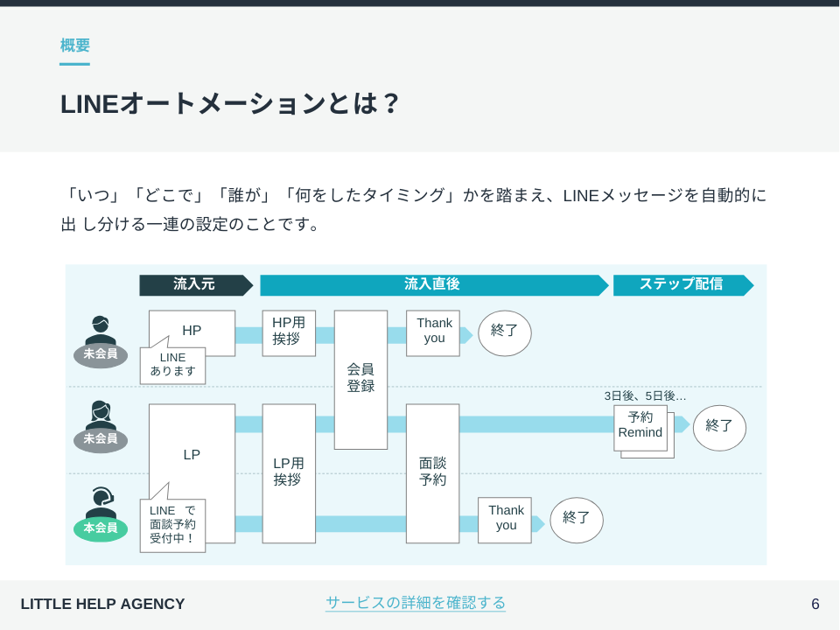Click the page number 6
This screenshot has height=630, width=840.
(815, 604)
